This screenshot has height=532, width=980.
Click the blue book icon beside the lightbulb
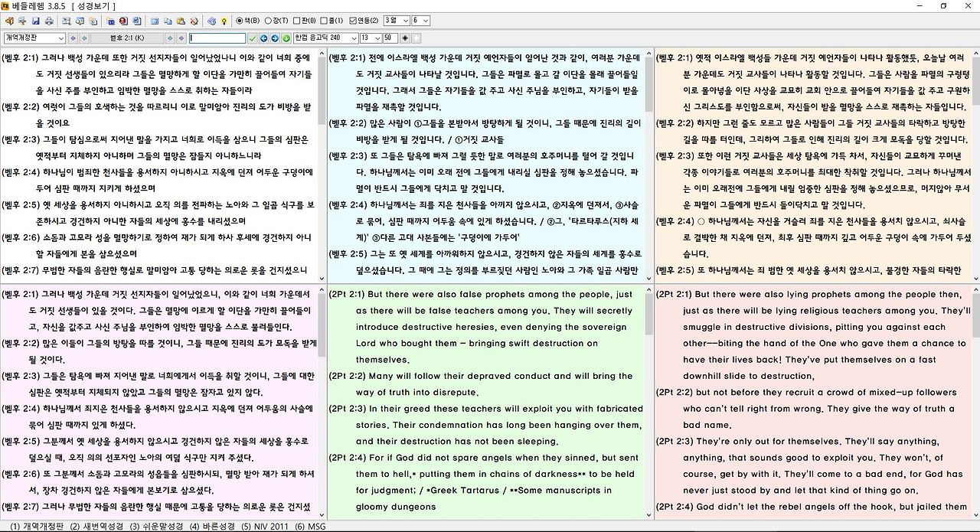(x=211, y=21)
